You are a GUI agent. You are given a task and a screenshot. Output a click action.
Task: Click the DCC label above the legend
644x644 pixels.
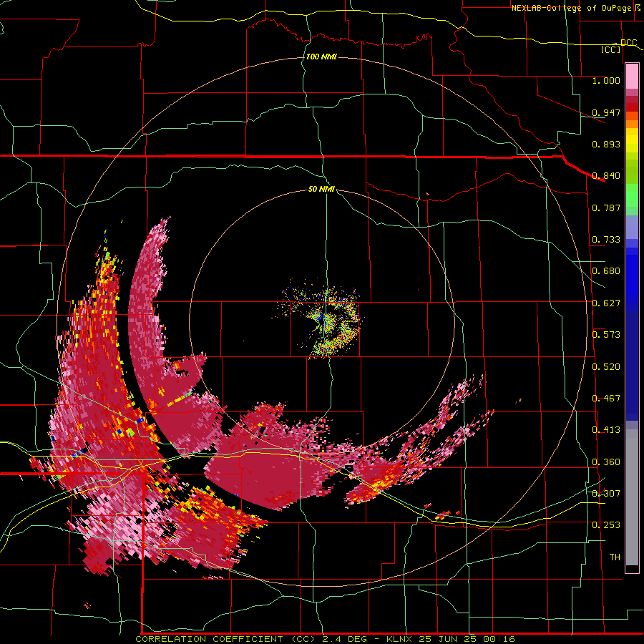(628, 42)
